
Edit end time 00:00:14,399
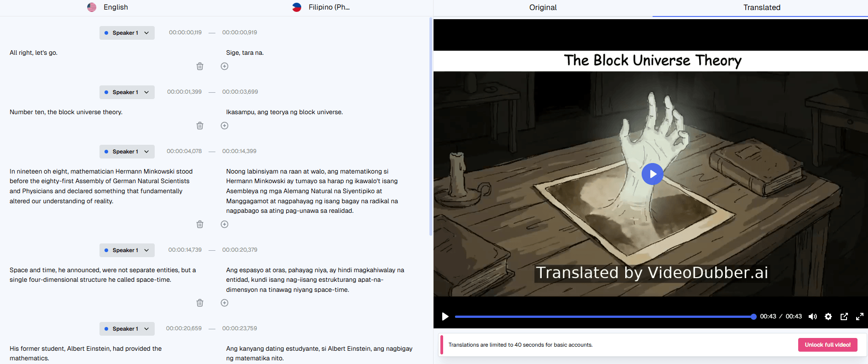pyautogui.click(x=239, y=151)
